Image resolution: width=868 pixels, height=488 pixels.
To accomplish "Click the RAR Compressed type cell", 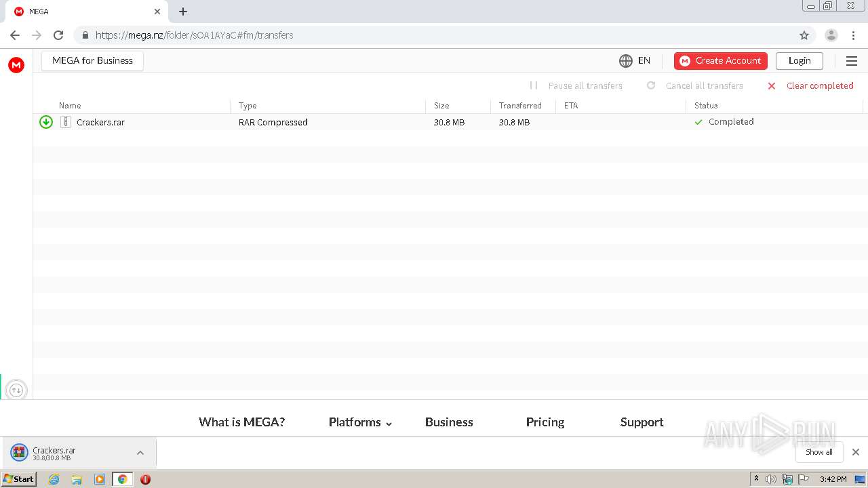I will click(273, 123).
